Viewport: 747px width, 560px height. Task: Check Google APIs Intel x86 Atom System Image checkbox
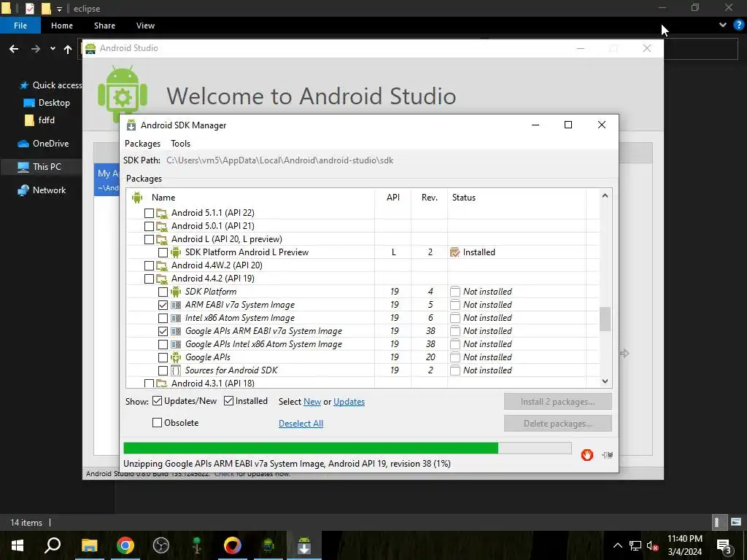click(x=163, y=344)
